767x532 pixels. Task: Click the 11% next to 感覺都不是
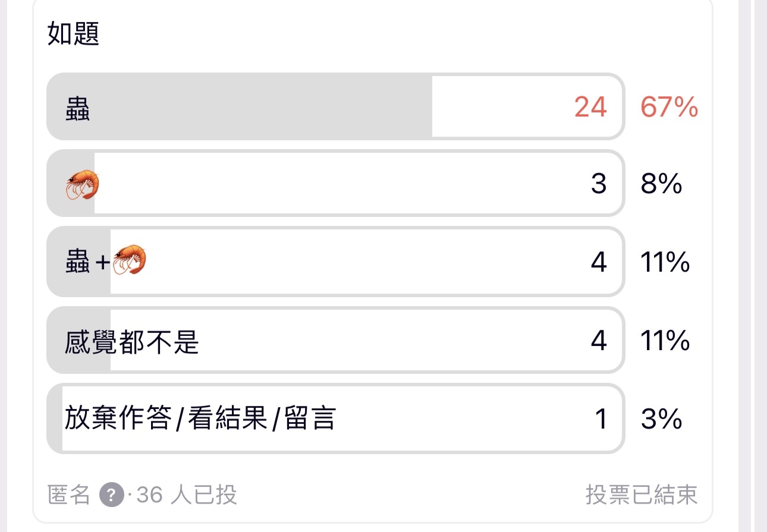pos(665,341)
